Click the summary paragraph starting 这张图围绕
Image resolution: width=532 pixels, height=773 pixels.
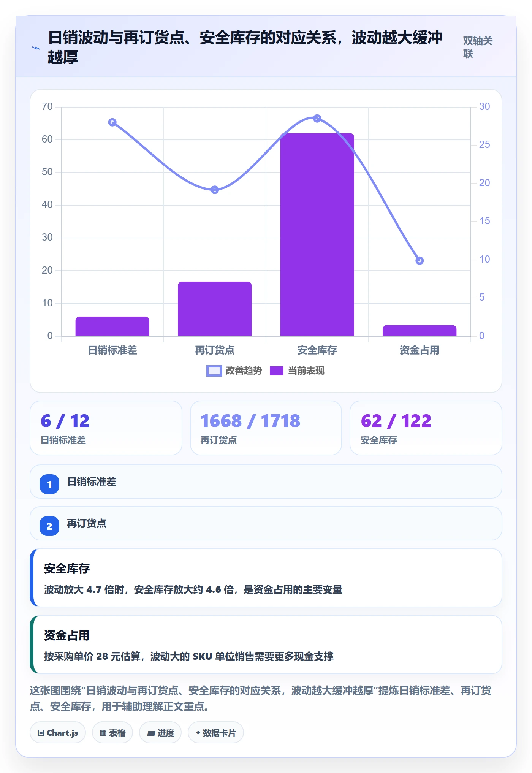click(x=261, y=699)
